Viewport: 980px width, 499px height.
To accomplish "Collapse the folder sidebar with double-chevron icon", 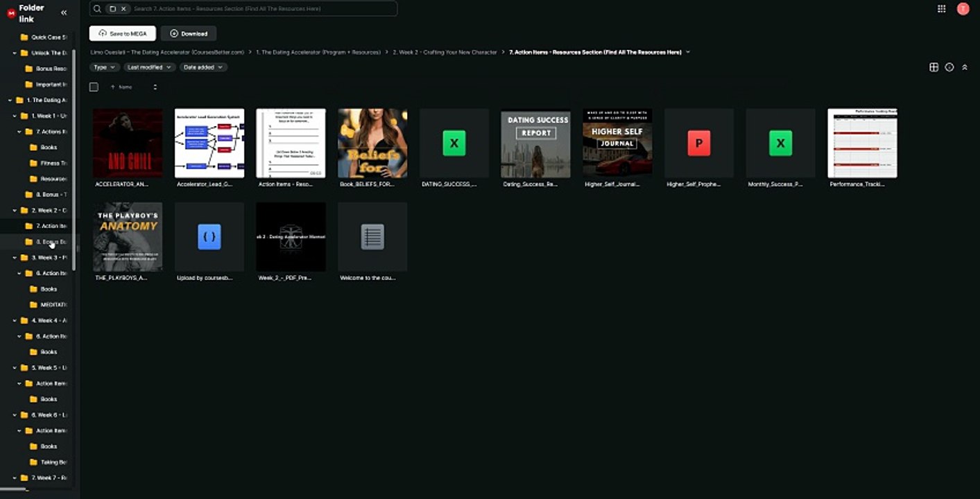I will click(64, 12).
